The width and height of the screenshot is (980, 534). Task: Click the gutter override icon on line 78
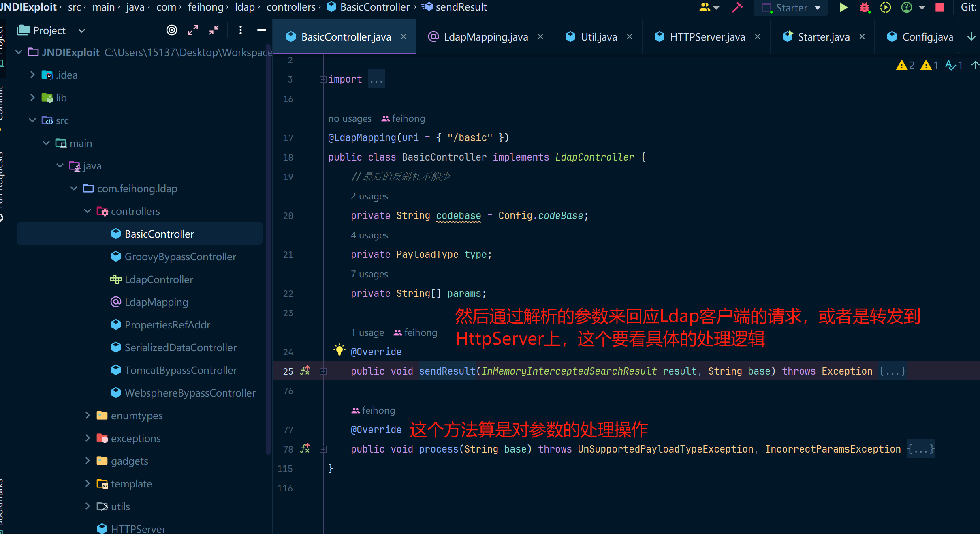pos(305,448)
